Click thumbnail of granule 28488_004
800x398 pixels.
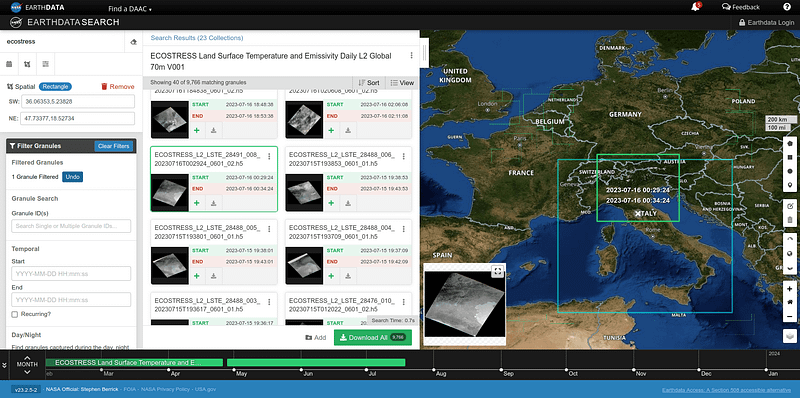305,265
